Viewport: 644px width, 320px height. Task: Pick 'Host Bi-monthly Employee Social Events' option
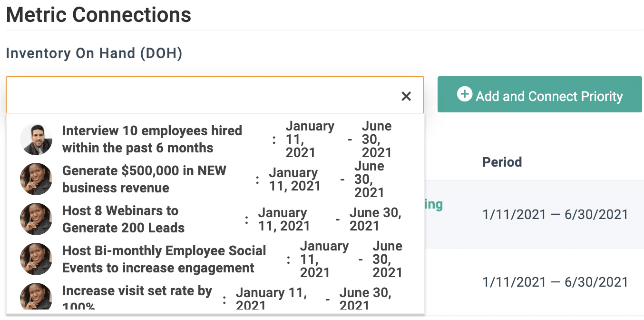(164, 259)
